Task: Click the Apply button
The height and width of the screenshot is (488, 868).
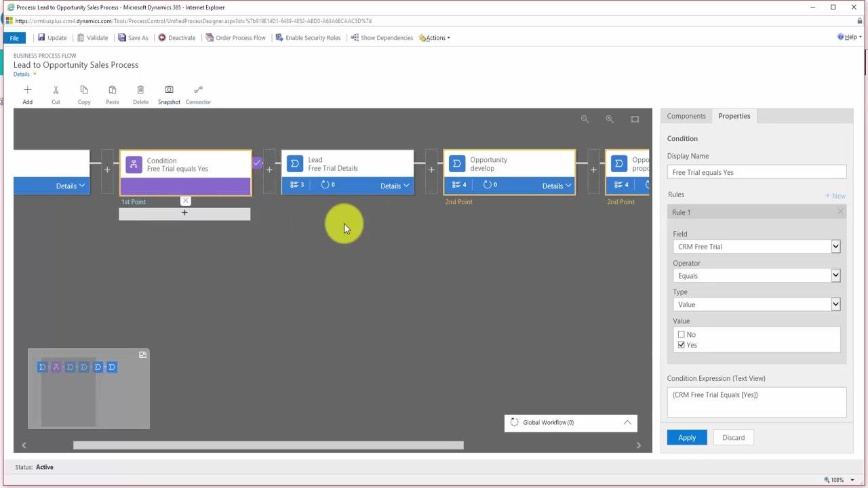Action: coord(687,437)
